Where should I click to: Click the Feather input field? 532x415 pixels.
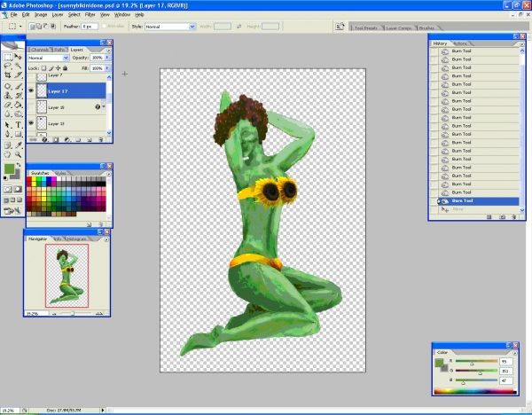(90, 26)
